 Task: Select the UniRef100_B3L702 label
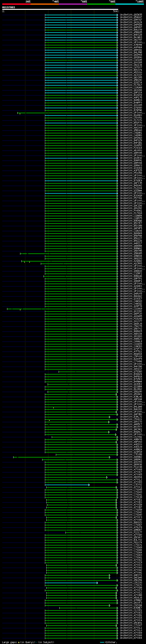[131, 540]
